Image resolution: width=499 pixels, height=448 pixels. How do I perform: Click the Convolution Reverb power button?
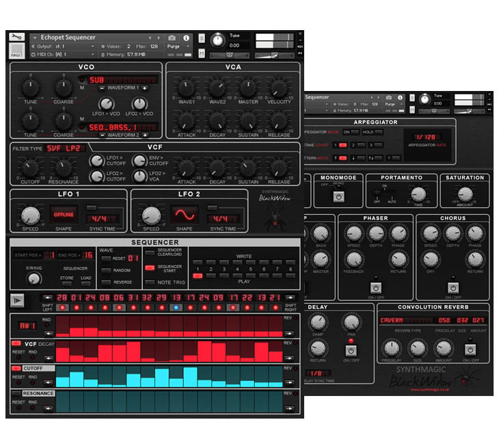pyautogui.click(x=470, y=350)
